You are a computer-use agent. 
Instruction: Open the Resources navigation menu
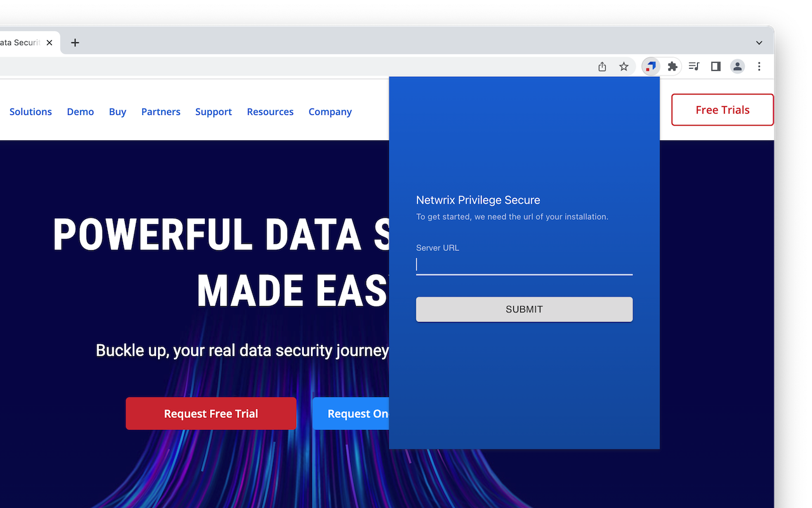(x=270, y=111)
